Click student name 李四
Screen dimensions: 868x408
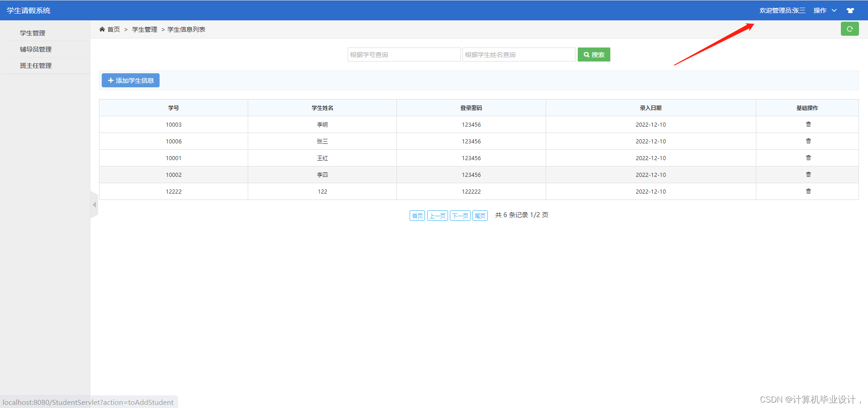[x=322, y=175]
